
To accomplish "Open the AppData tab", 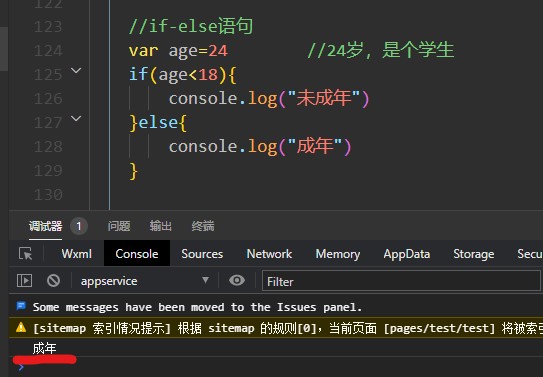I will (407, 254).
